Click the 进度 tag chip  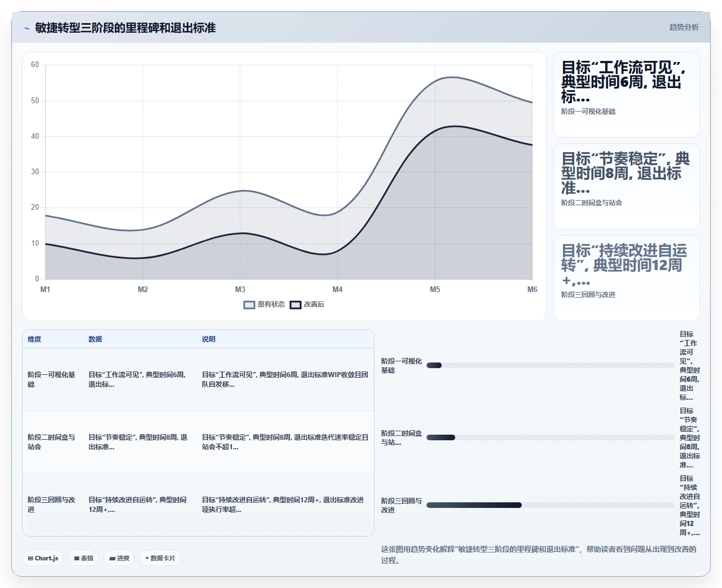[x=119, y=558]
